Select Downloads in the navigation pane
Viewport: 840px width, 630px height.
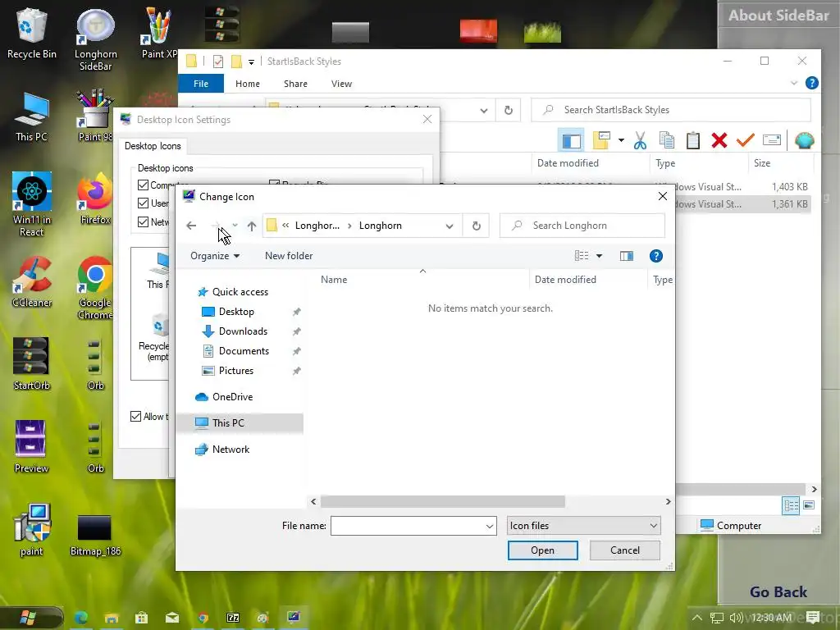(243, 331)
